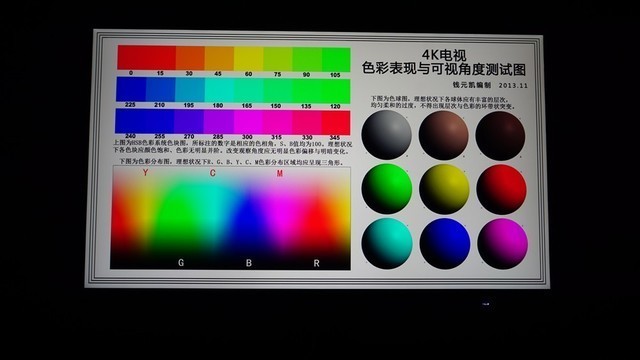Click the hue number '180' label

(218, 105)
